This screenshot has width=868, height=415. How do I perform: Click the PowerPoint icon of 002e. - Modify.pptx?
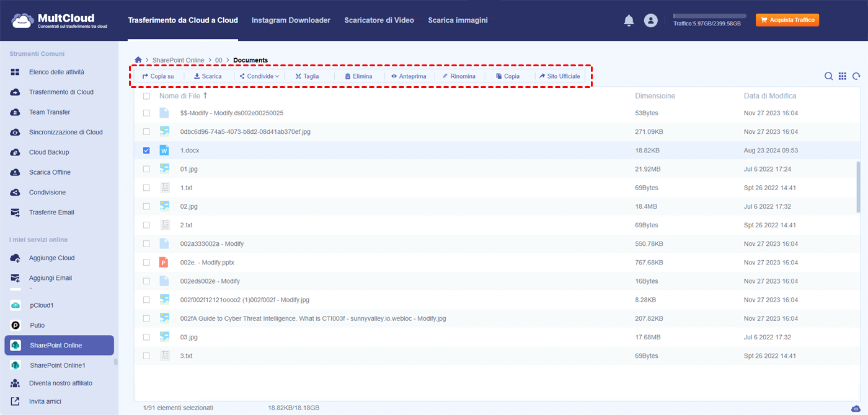click(x=164, y=262)
